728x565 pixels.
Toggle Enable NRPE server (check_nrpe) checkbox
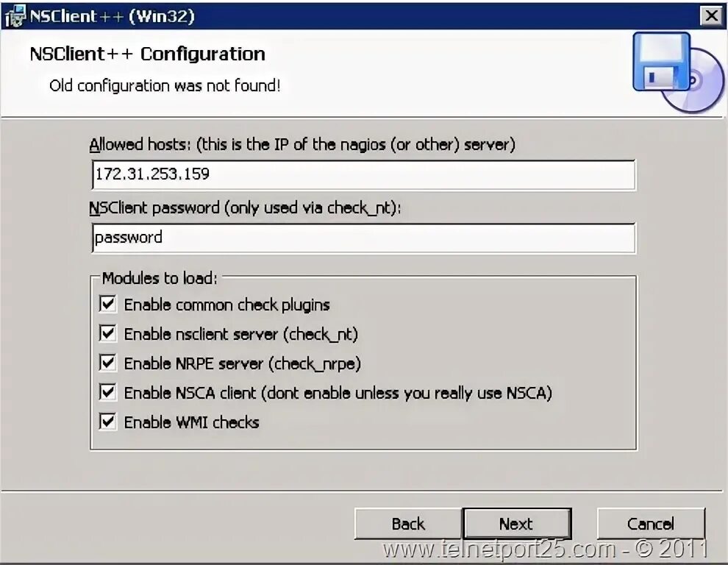pyautogui.click(x=107, y=363)
